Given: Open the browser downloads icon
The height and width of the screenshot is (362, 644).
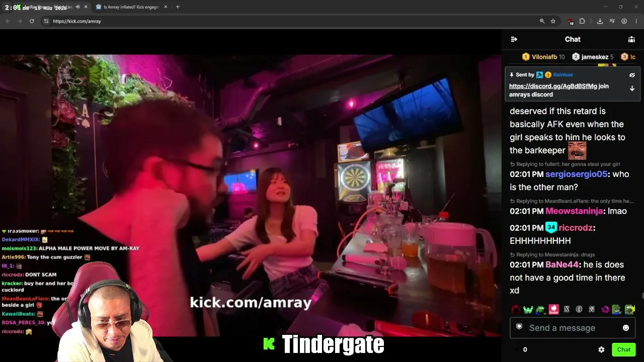Looking at the screenshot, I should (x=600, y=21).
